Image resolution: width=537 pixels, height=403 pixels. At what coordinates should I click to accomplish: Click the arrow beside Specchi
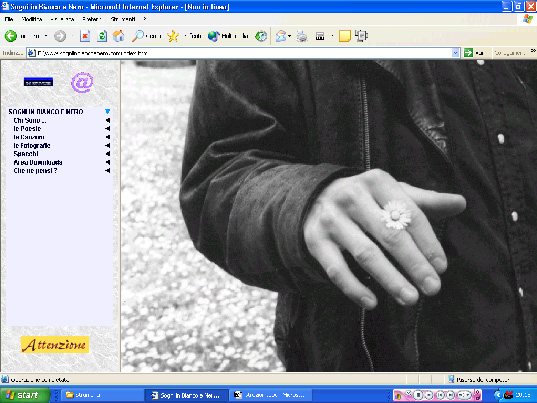click(108, 154)
